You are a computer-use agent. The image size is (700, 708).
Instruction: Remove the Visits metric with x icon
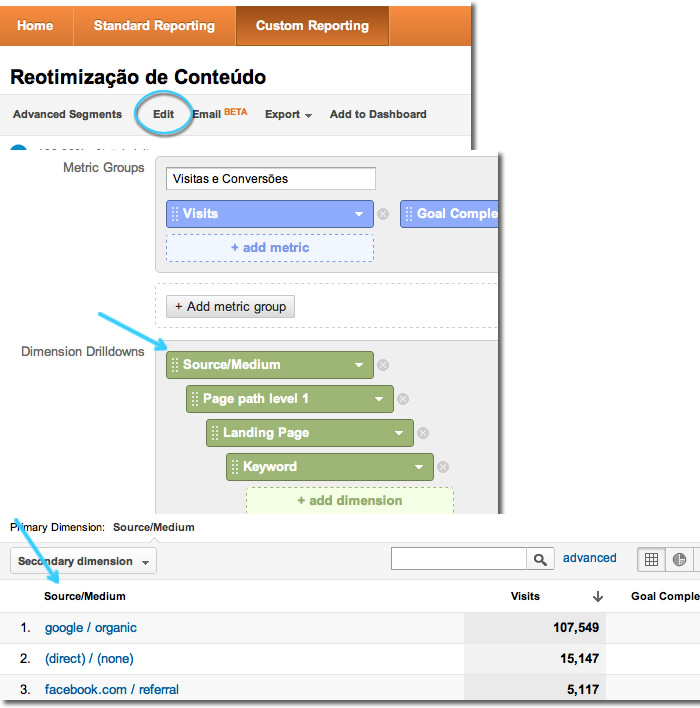(383, 214)
